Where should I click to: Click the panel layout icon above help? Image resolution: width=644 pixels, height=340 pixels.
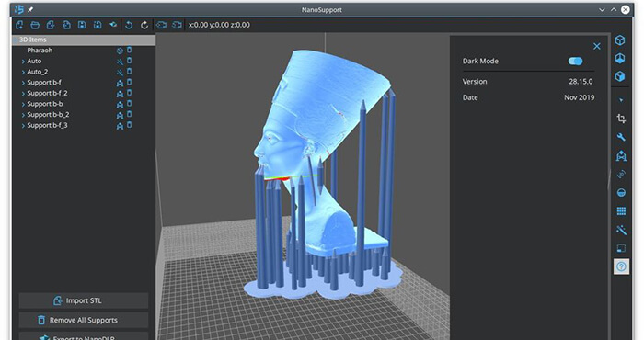[x=621, y=248]
